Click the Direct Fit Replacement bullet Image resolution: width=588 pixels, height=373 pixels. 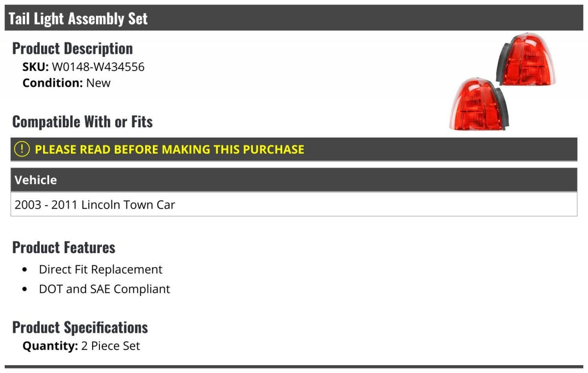point(100,269)
